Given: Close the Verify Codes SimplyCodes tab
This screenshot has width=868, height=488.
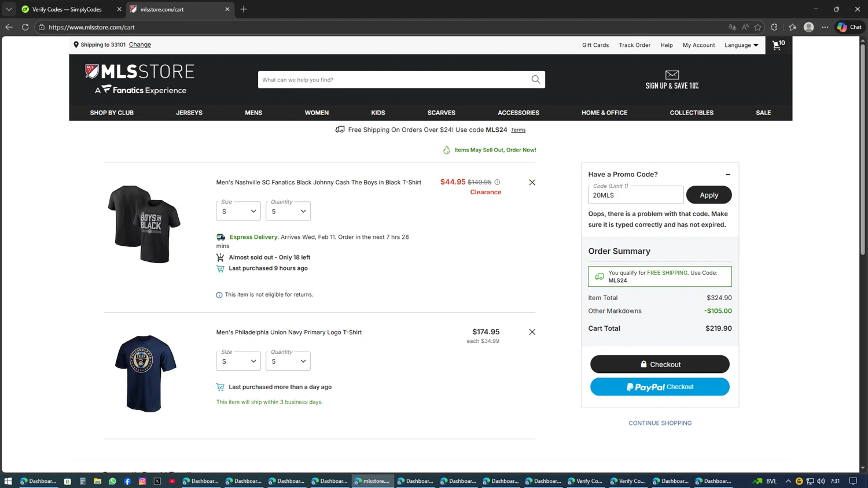Looking at the screenshot, I should 119,9.
